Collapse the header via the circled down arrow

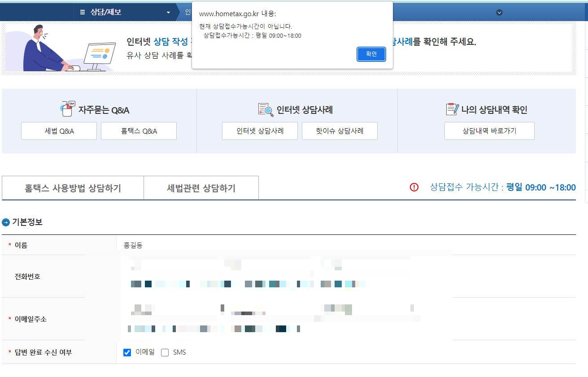499,12
